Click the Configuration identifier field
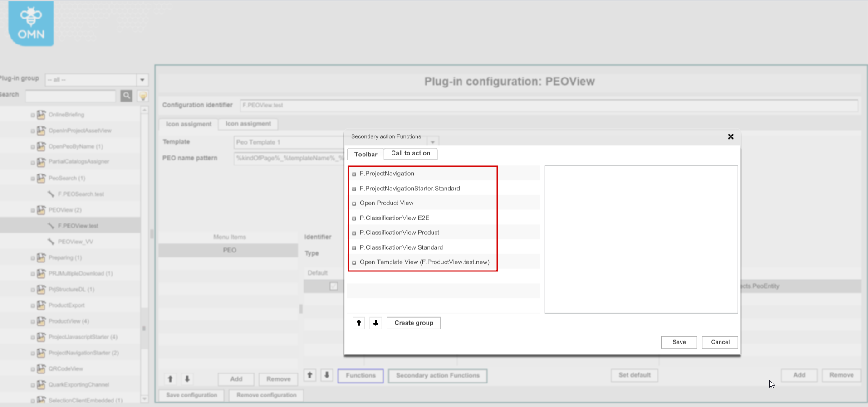 pos(549,105)
